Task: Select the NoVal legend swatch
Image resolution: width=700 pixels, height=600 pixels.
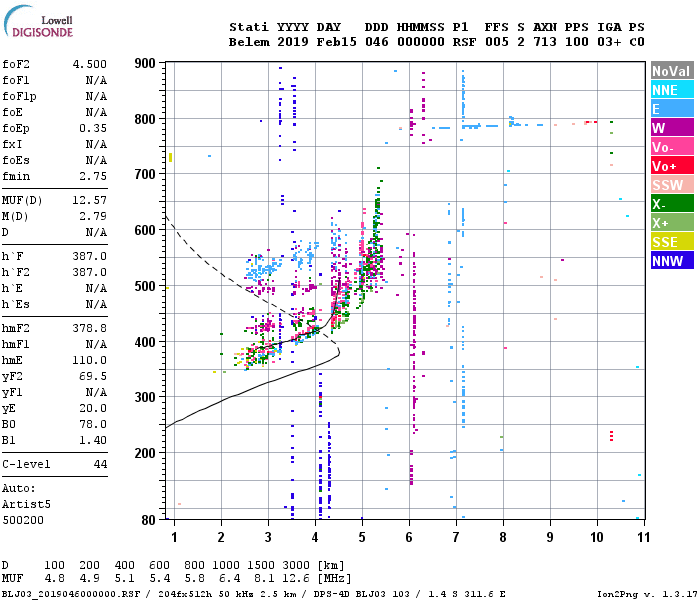Action: coord(672,71)
